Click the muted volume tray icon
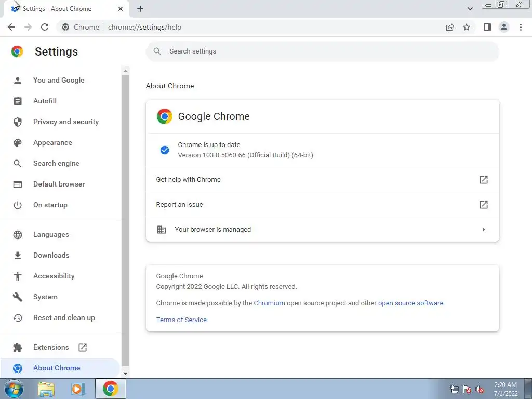The height and width of the screenshot is (399, 532). (x=480, y=389)
